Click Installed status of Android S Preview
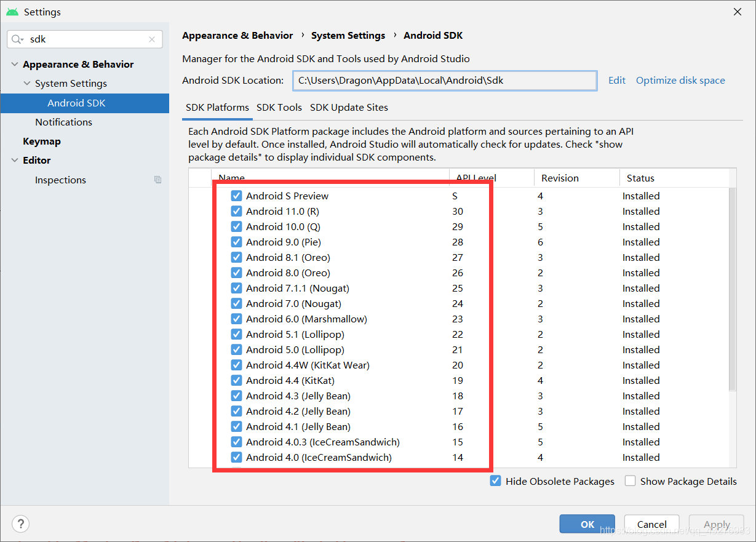The image size is (756, 542). (641, 196)
